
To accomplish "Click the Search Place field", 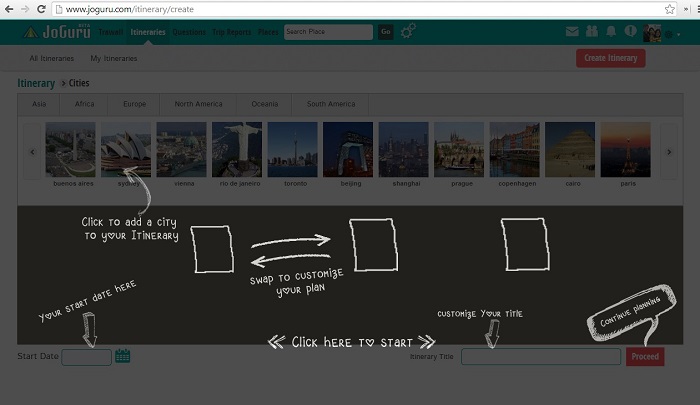I will 328,32.
